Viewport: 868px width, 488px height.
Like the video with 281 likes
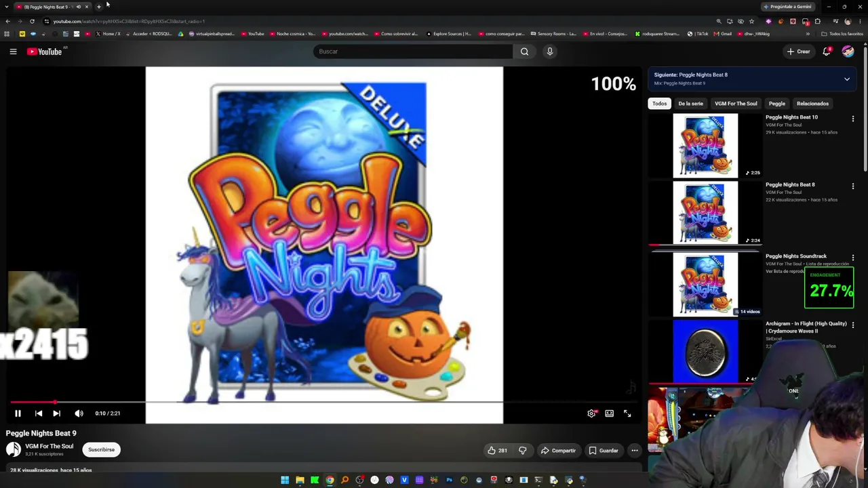[498, 450]
